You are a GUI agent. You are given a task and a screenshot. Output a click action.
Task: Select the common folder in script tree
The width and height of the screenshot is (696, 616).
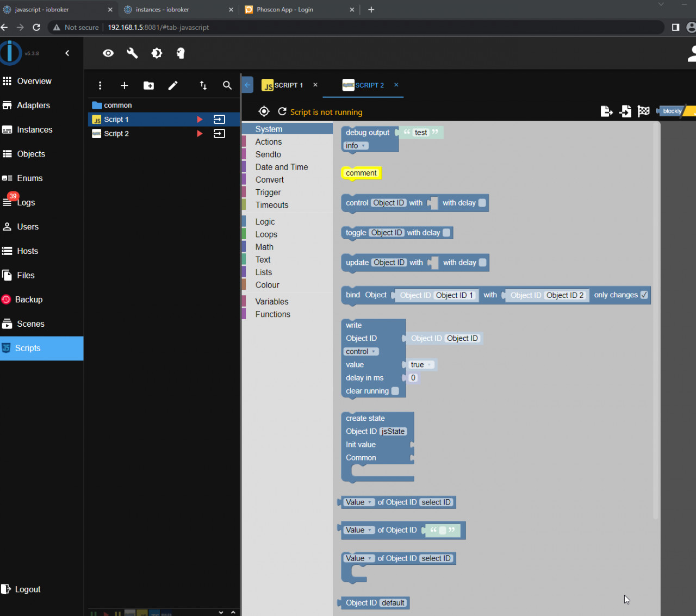pyautogui.click(x=117, y=105)
